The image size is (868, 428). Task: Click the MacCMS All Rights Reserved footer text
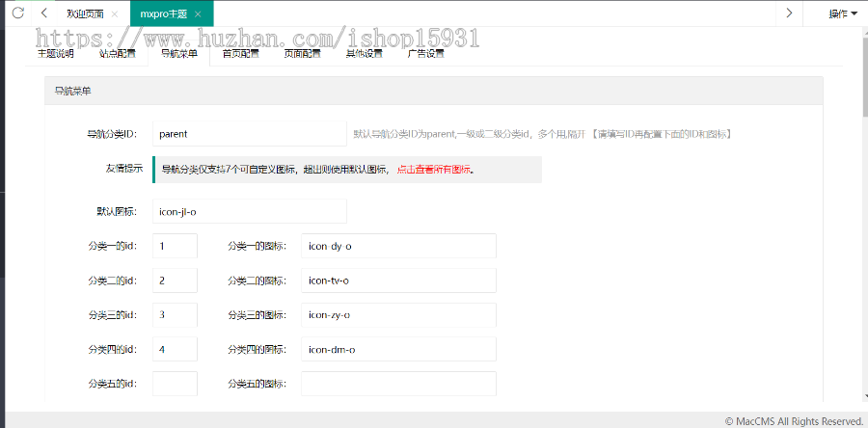pyautogui.click(x=794, y=421)
